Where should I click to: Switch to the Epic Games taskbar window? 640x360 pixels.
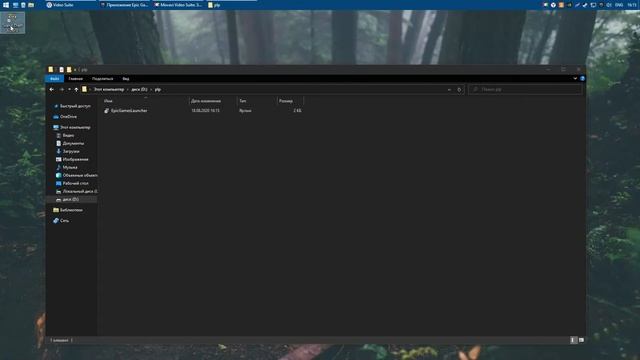point(124,5)
